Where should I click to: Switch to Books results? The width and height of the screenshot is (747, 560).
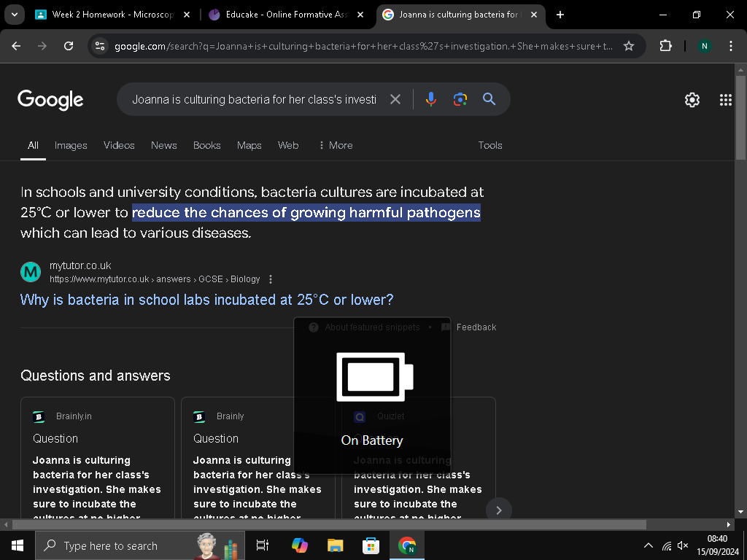206,145
